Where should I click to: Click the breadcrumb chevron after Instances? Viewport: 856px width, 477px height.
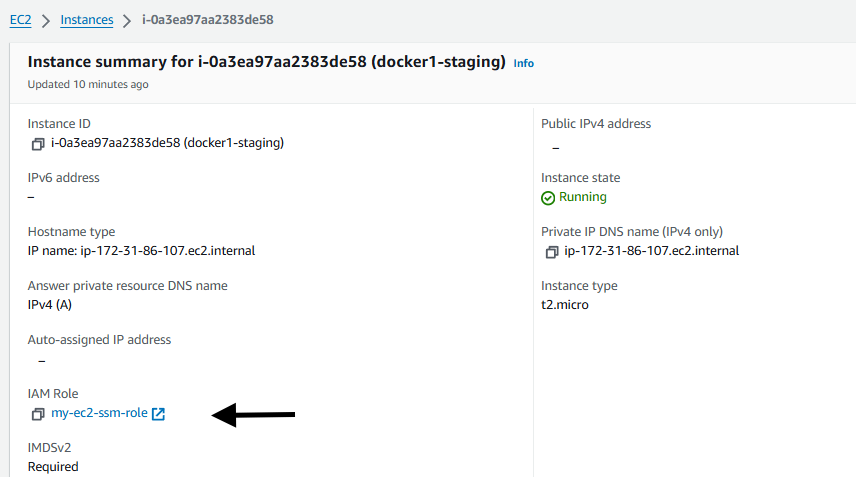[127, 21]
